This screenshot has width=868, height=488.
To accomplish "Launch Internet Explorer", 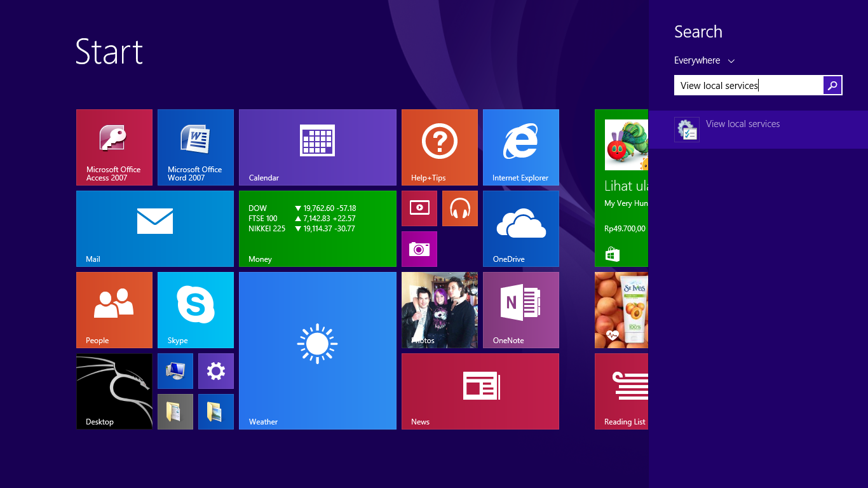I will pyautogui.click(x=520, y=147).
